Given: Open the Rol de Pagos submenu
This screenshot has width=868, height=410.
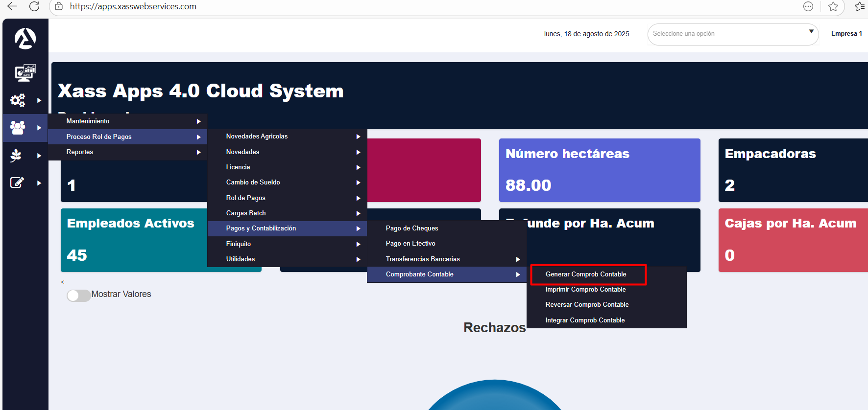Looking at the screenshot, I should (x=288, y=198).
